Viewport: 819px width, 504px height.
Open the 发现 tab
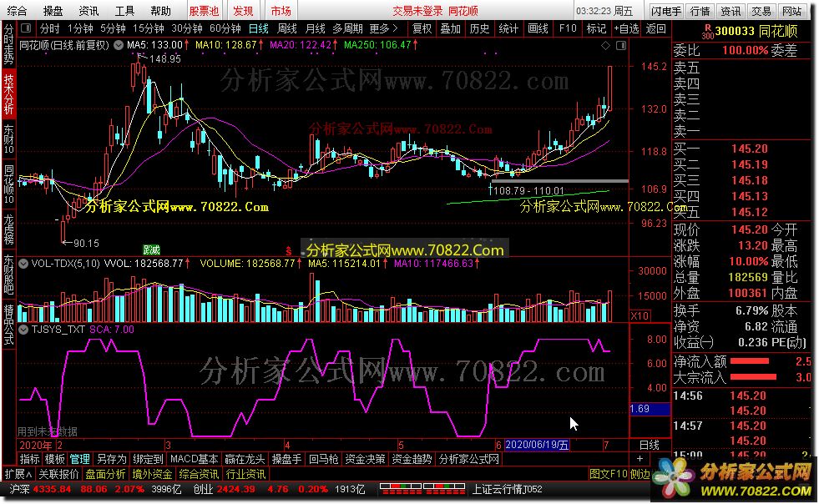click(x=243, y=11)
